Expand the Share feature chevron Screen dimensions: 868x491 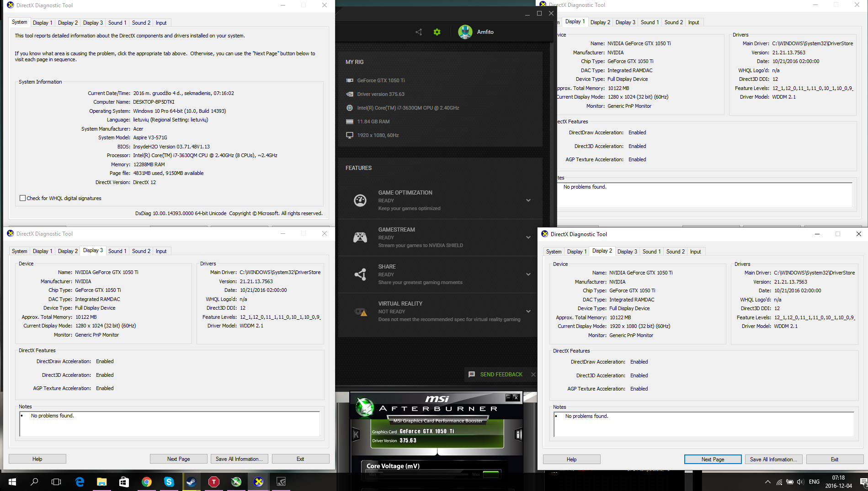point(528,274)
